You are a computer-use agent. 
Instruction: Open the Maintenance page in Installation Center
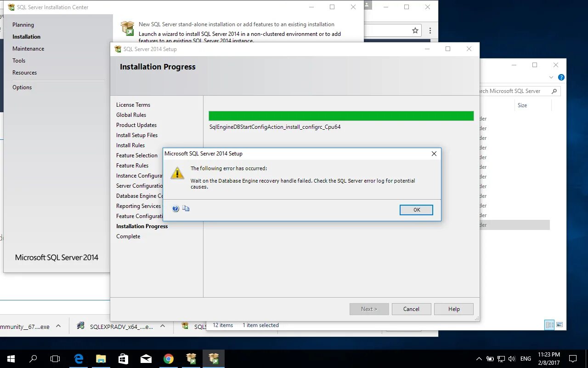[28, 49]
